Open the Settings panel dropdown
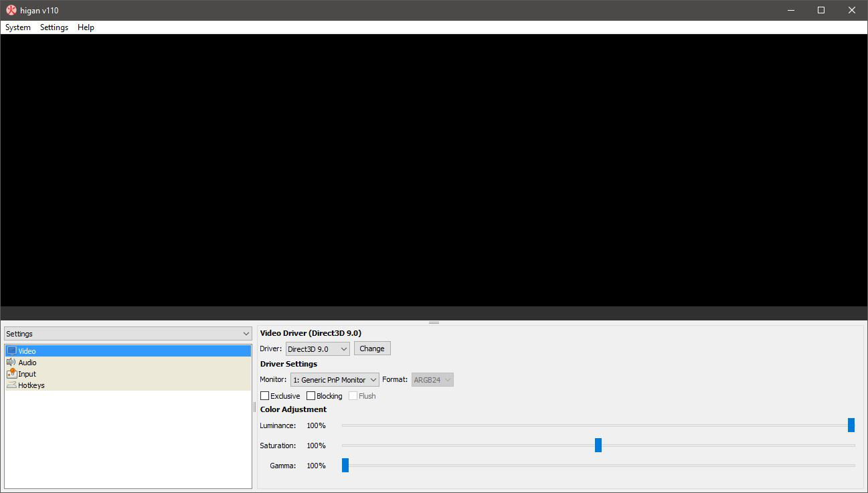The image size is (868, 493). pos(128,334)
